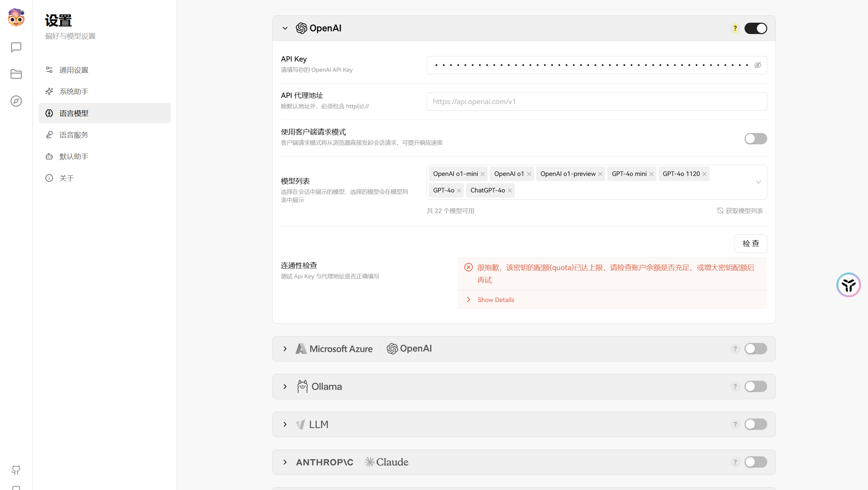The height and width of the screenshot is (490, 868).
Task: Click the Ollama llama logo
Action: (x=302, y=387)
